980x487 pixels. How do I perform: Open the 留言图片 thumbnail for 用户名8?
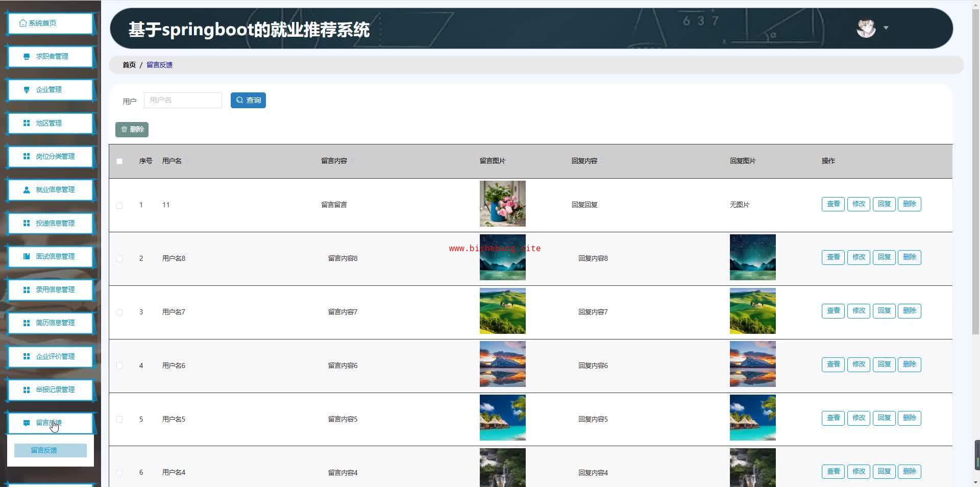[x=502, y=257]
